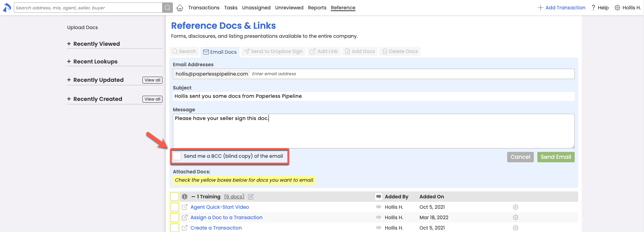644x232 pixels.
Task: Open the Create a Transaction link
Action: (x=216, y=228)
